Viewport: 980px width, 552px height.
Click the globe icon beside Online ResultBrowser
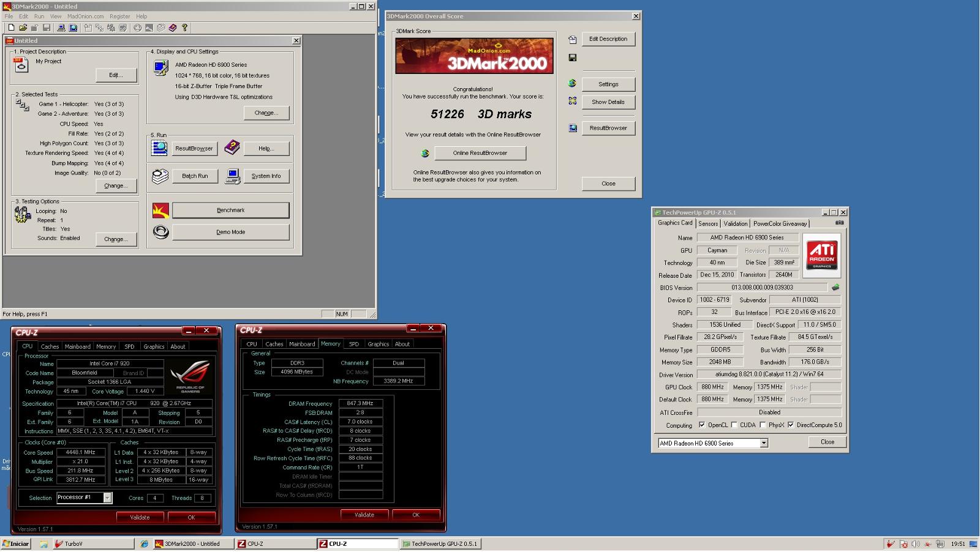pos(425,153)
